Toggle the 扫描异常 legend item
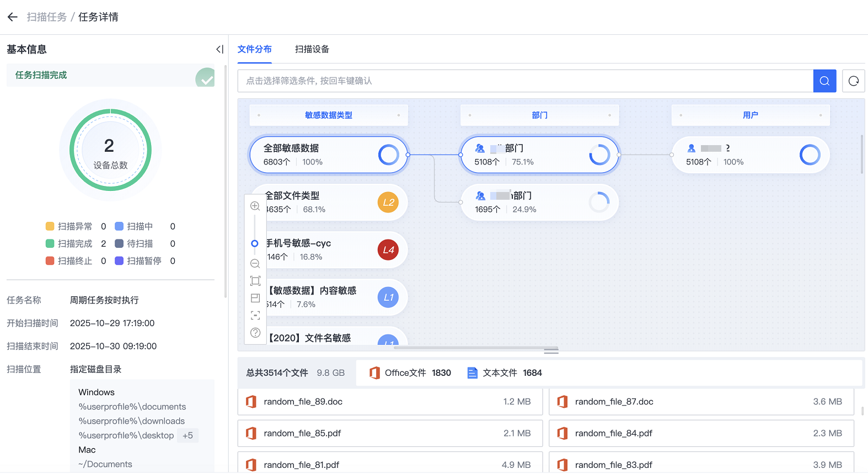The height and width of the screenshot is (474, 868). pyautogui.click(x=69, y=227)
